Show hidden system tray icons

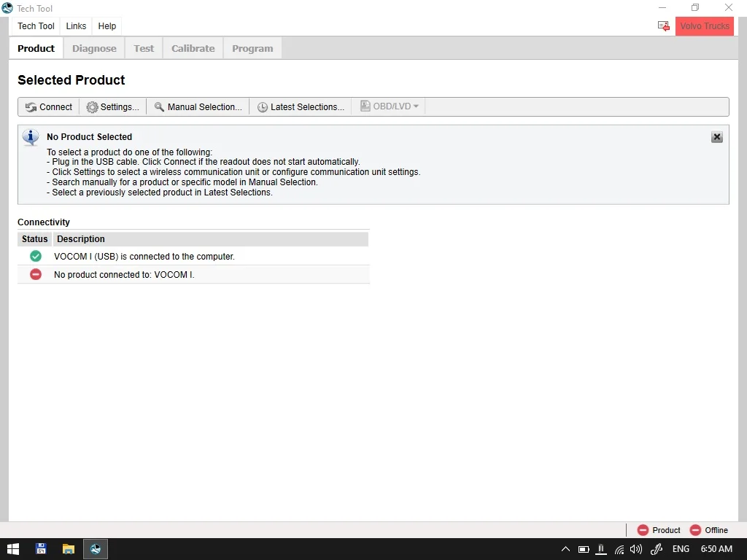coord(565,549)
